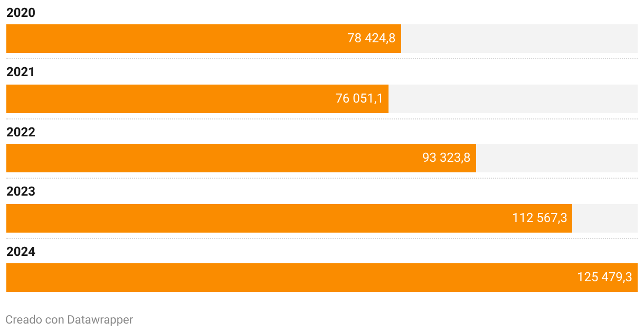Click the 2020 year label
Image resolution: width=644 pixels, height=332 pixels.
pyautogui.click(x=21, y=13)
